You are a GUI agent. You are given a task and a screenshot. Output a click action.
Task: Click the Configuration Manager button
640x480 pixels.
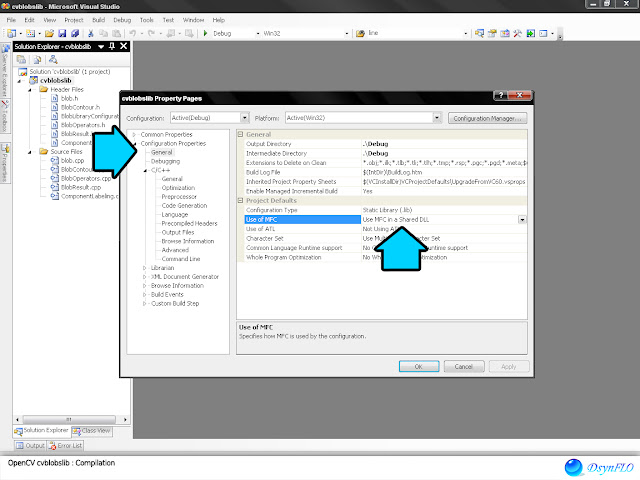487,118
